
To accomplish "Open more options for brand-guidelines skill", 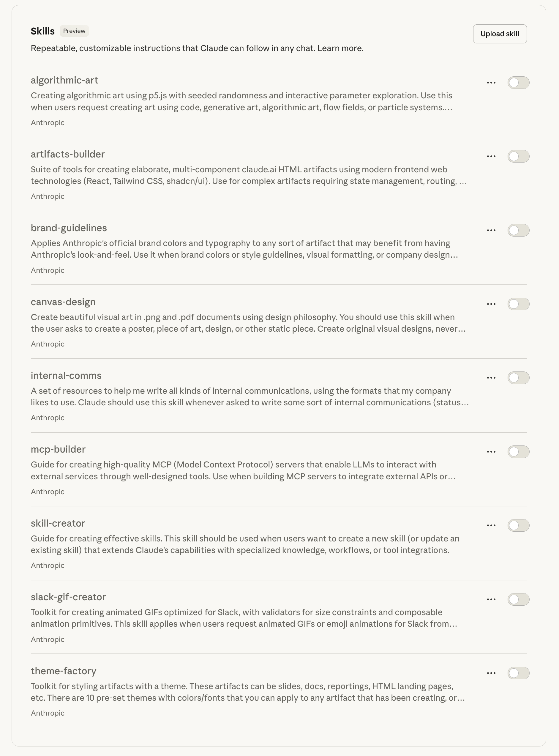I will [491, 230].
